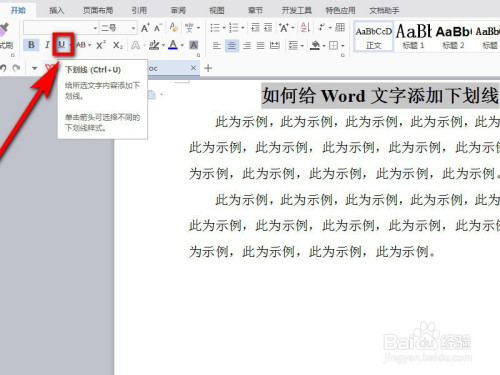Screen dimensions: 500x375
Task: Open the phonetic guide 文 icon
Action: coord(189,28)
